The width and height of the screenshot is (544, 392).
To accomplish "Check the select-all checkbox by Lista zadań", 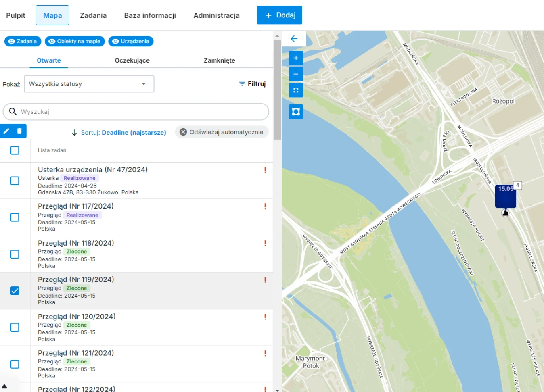I will tap(15, 150).
